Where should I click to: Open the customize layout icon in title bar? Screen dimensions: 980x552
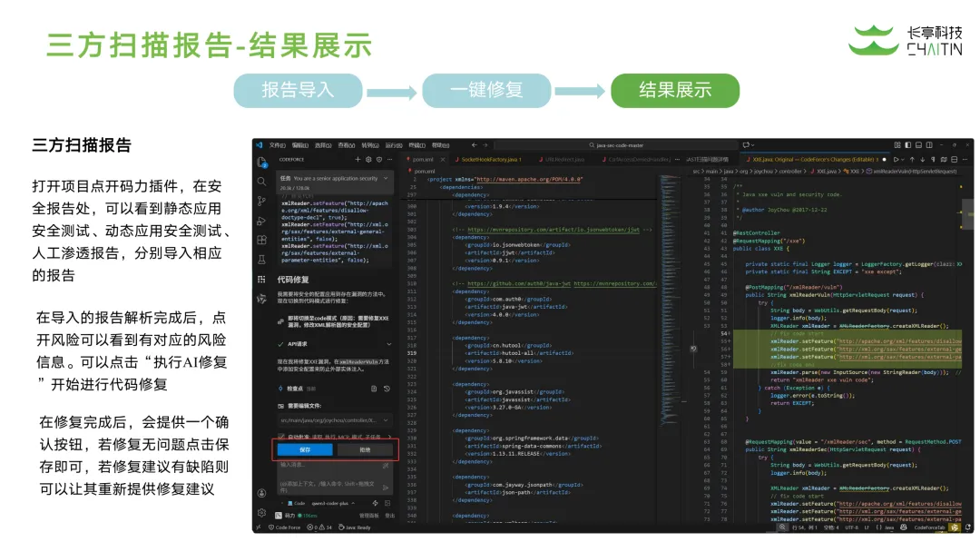897,145
